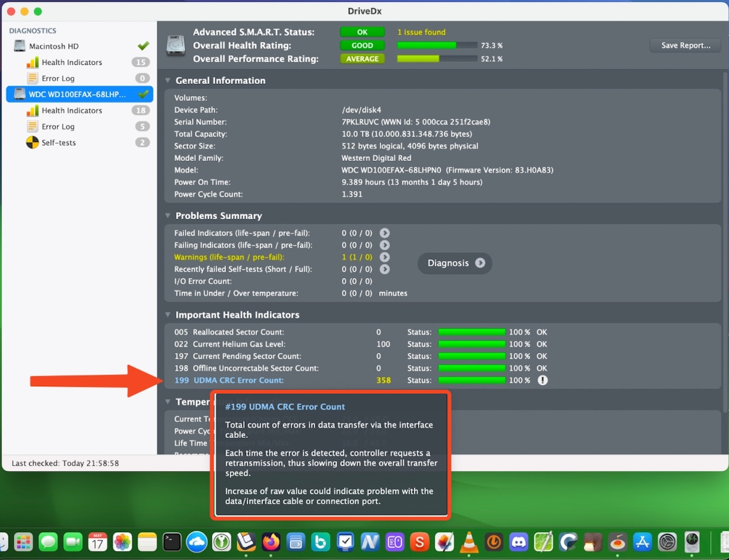Click arrow next to Failed Indicators count

[x=385, y=233]
